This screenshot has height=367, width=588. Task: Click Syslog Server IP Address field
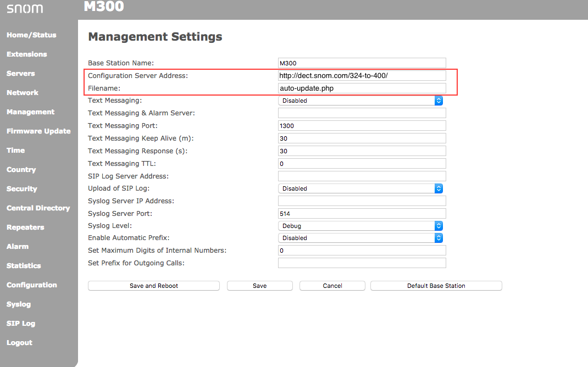tap(362, 201)
